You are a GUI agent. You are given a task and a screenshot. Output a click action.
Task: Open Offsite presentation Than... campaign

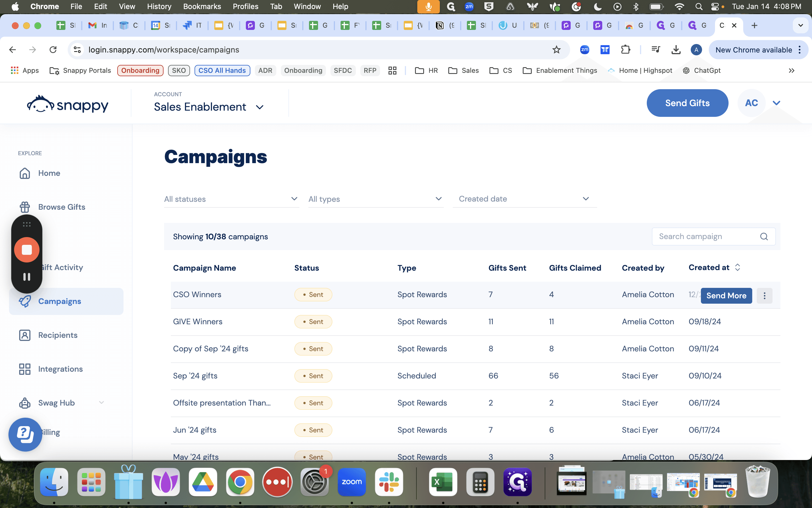222,403
